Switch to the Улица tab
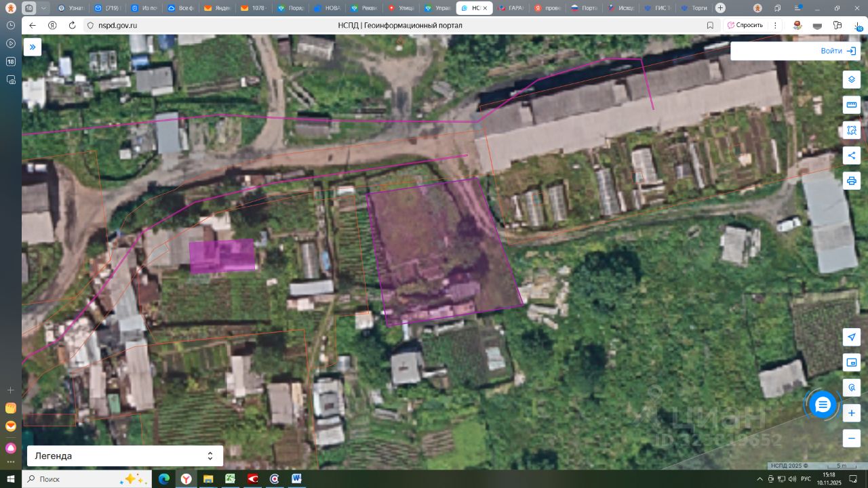Screen dimensions: 868x488 point(400,8)
